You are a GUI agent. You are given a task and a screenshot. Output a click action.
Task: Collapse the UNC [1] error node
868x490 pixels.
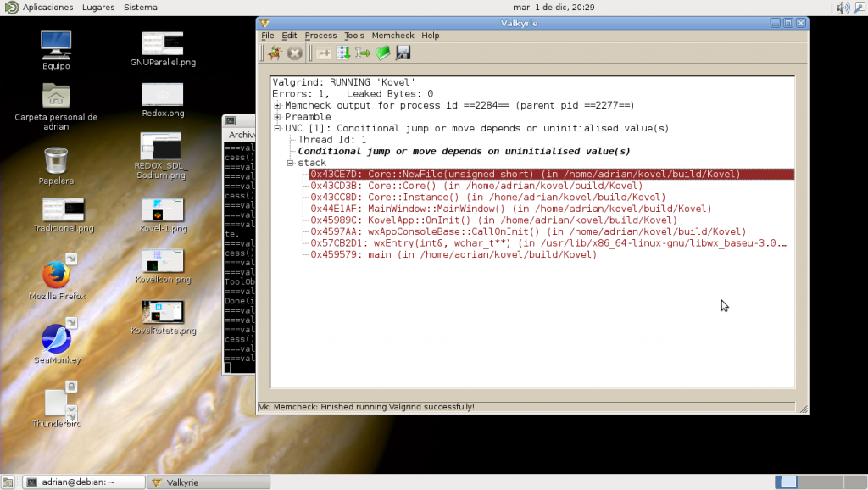click(277, 129)
